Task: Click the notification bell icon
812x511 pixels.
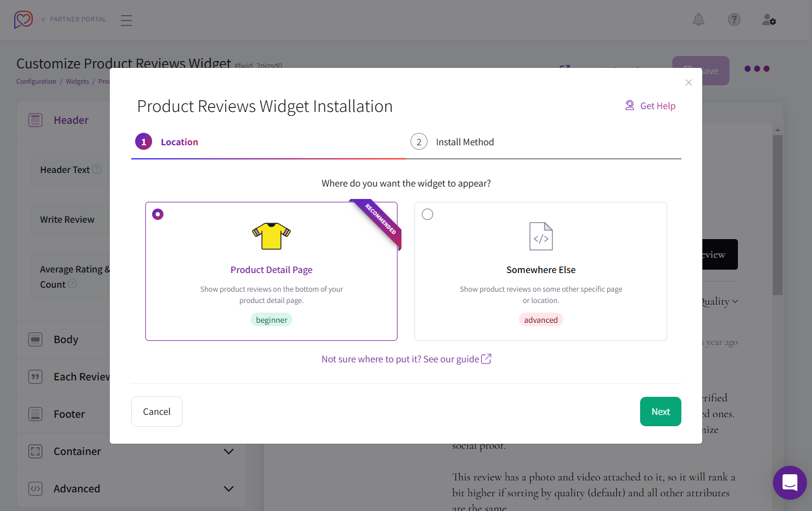Action: pos(698,19)
